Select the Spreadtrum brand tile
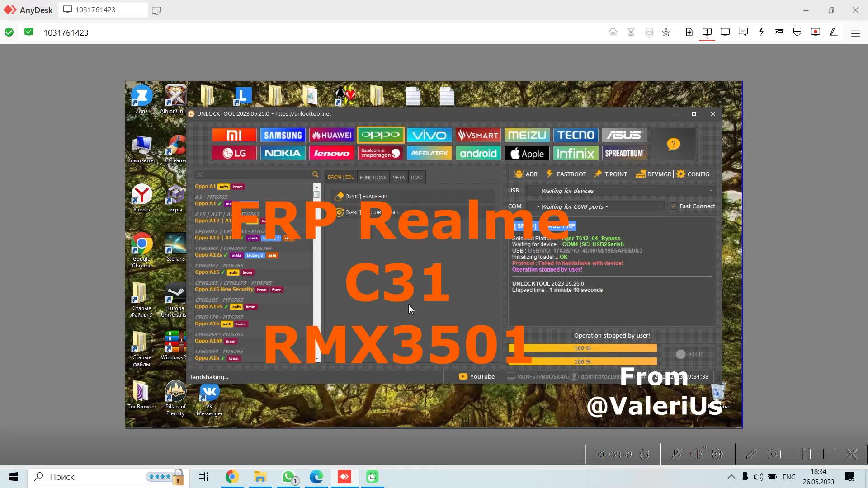This screenshot has width=868, height=488. click(624, 153)
